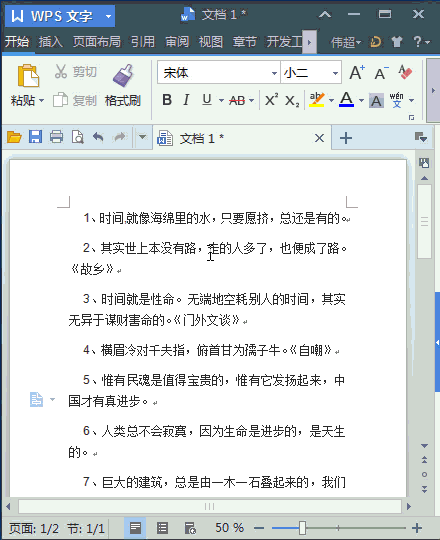
Task: Toggle bold formatting
Action: [167, 100]
